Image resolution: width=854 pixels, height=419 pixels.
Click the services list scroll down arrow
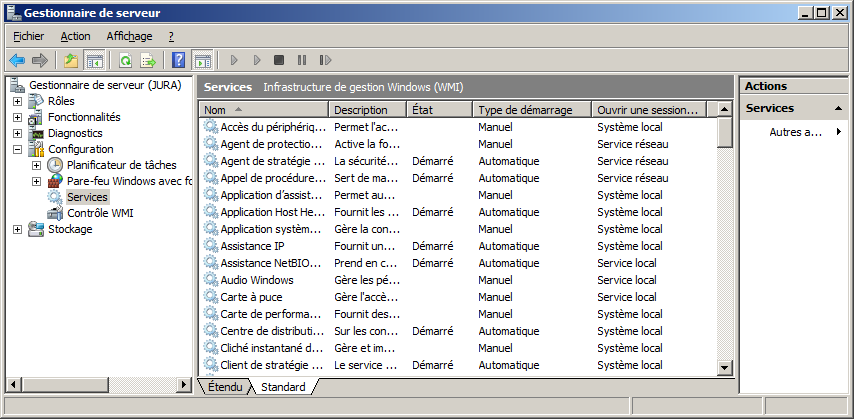[725, 368]
